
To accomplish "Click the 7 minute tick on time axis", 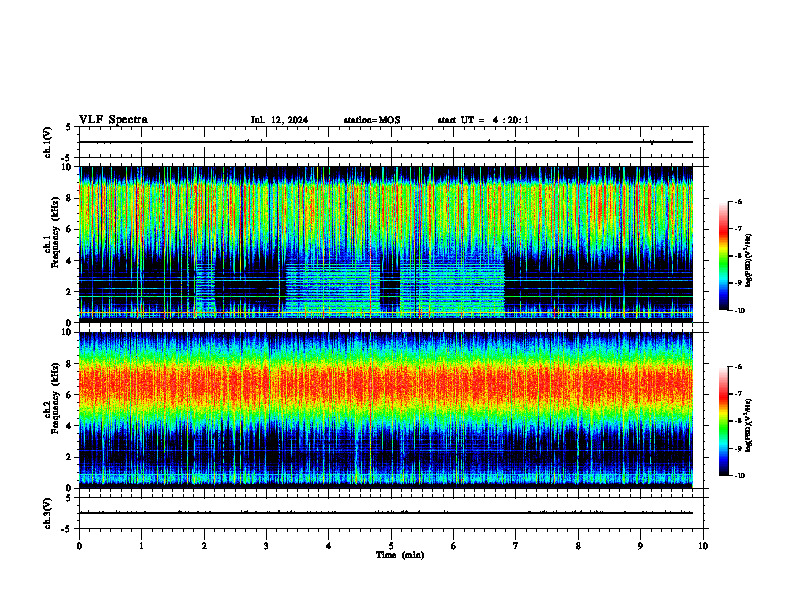I will point(516,546).
